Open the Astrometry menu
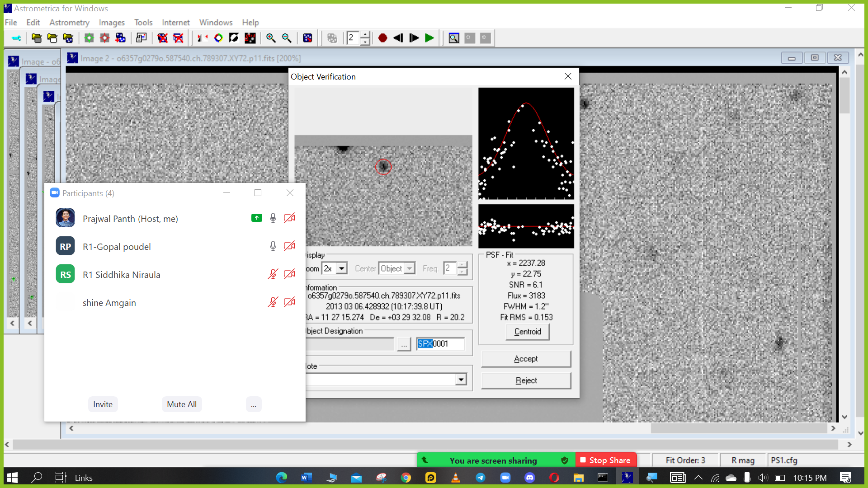Viewport: 868px width, 488px height. [69, 23]
